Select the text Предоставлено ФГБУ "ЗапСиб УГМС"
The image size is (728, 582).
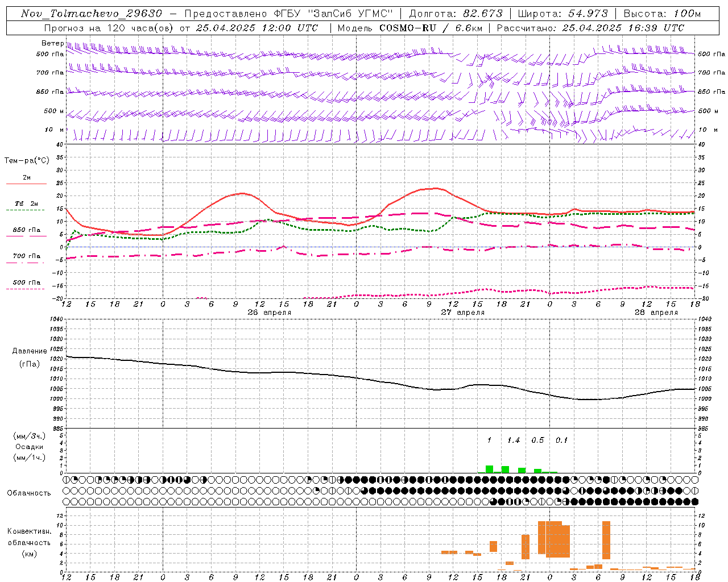(288, 14)
